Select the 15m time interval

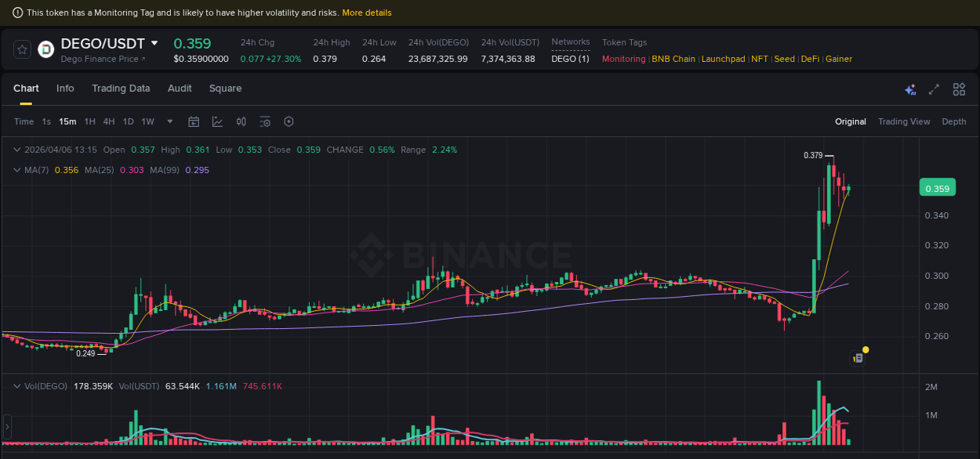pyautogui.click(x=67, y=121)
